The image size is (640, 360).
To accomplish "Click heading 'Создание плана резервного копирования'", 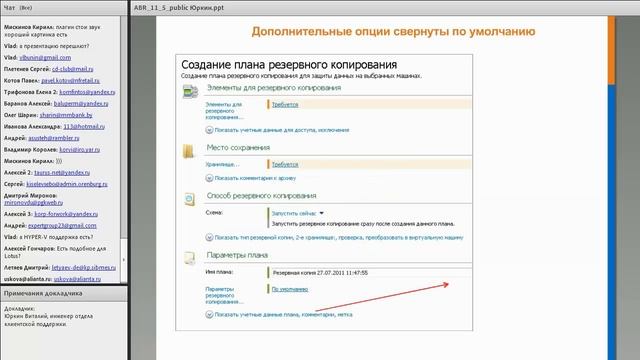I will pos(289,64).
